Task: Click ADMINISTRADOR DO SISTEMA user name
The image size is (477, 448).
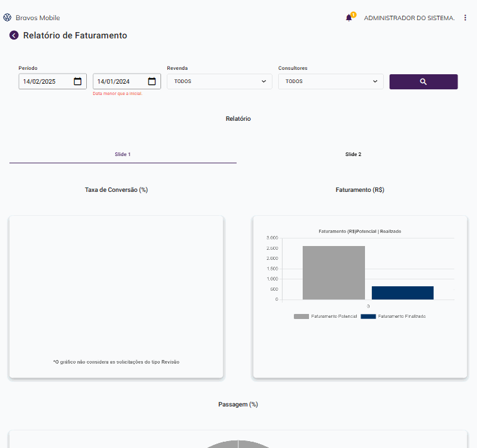Action: (409, 18)
